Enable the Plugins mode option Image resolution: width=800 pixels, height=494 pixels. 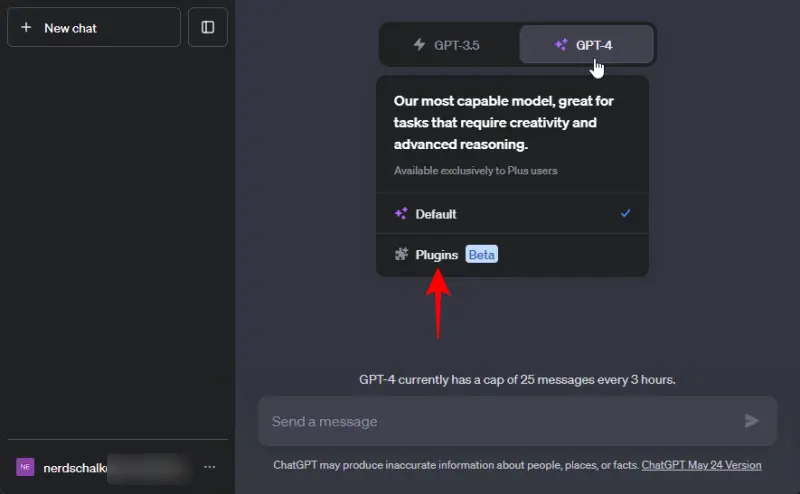coord(437,255)
